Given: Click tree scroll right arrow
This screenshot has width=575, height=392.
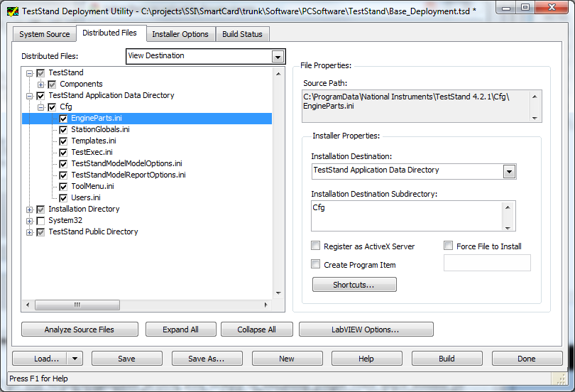Looking at the screenshot, I should (266, 305).
